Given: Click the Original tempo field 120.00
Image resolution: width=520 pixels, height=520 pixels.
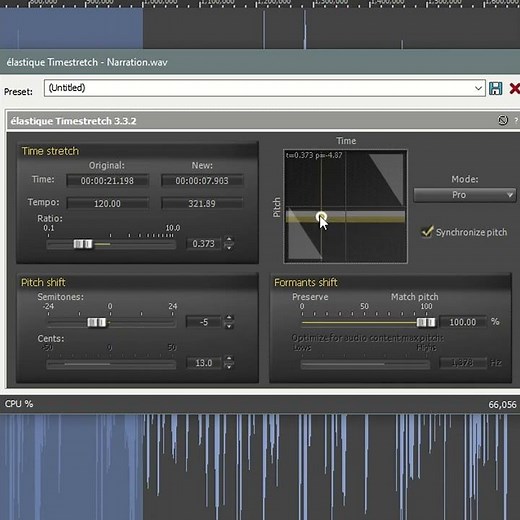Looking at the screenshot, I should 107,203.
